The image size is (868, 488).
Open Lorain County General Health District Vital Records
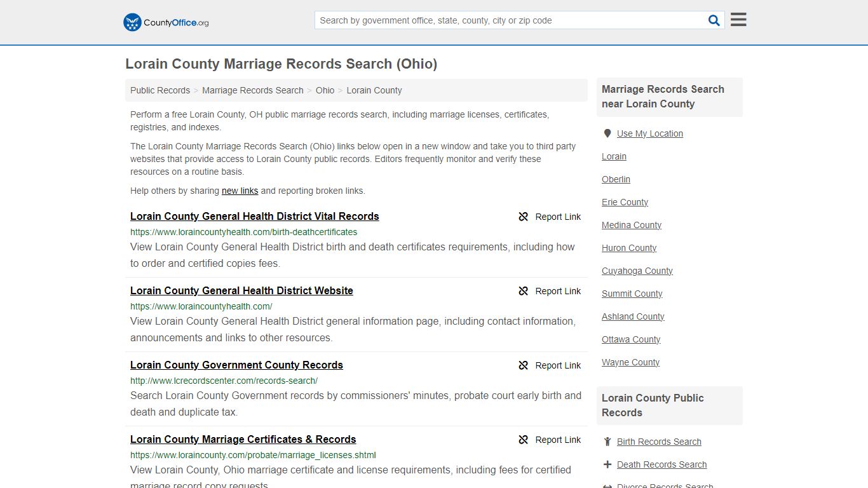[x=254, y=216]
